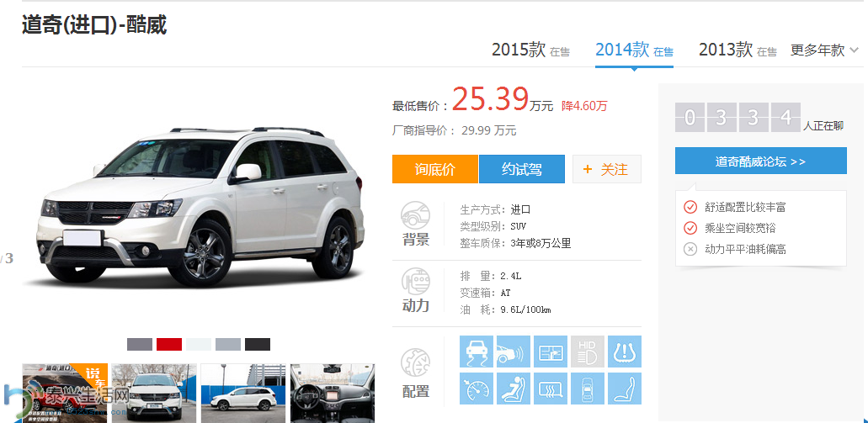Click the seat airbag icon
This screenshot has height=423, width=868.
[513, 389]
